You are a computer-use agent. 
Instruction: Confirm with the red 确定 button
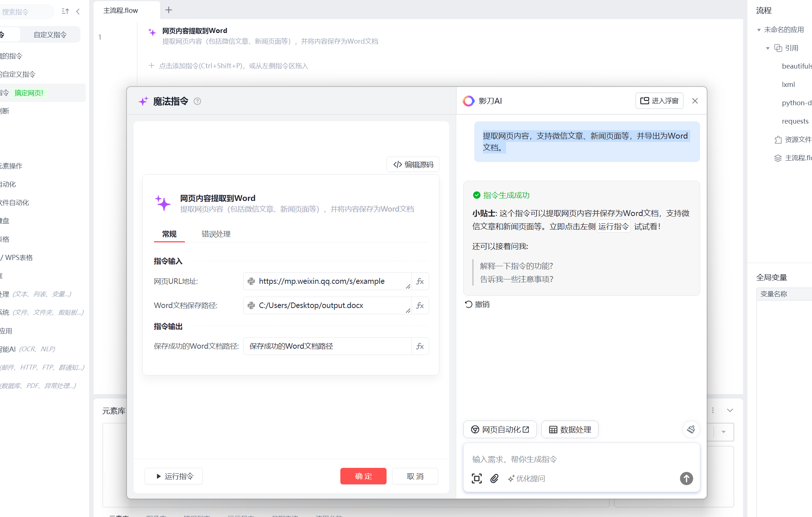pyautogui.click(x=363, y=476)
